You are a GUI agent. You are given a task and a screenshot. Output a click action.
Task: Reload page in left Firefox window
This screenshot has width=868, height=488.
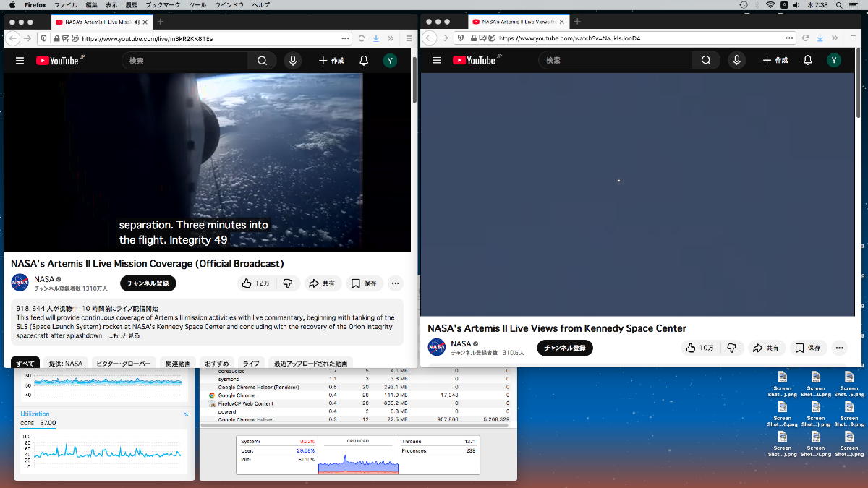(362, 38)
